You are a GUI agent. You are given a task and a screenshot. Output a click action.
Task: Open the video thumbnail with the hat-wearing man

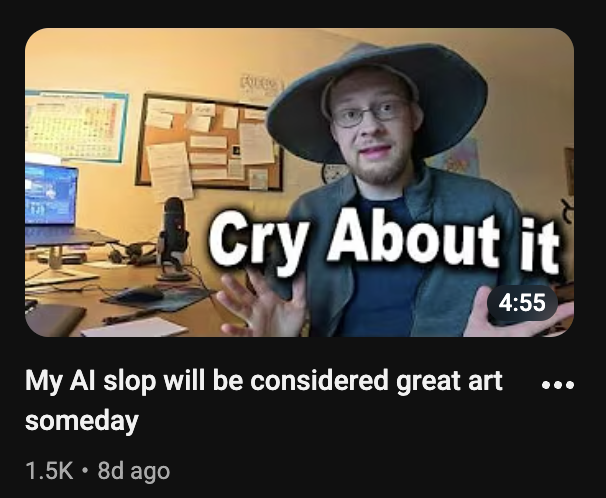coord(300,182)
